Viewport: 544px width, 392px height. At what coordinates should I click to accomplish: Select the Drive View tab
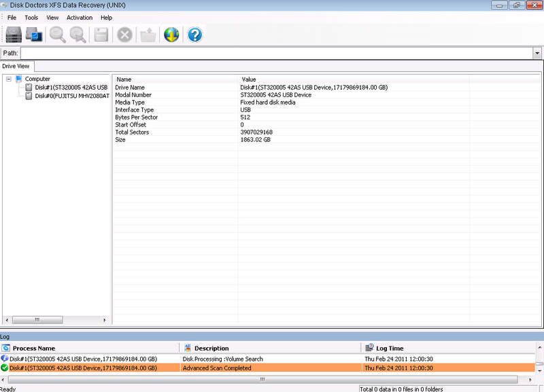click(16, 66)
